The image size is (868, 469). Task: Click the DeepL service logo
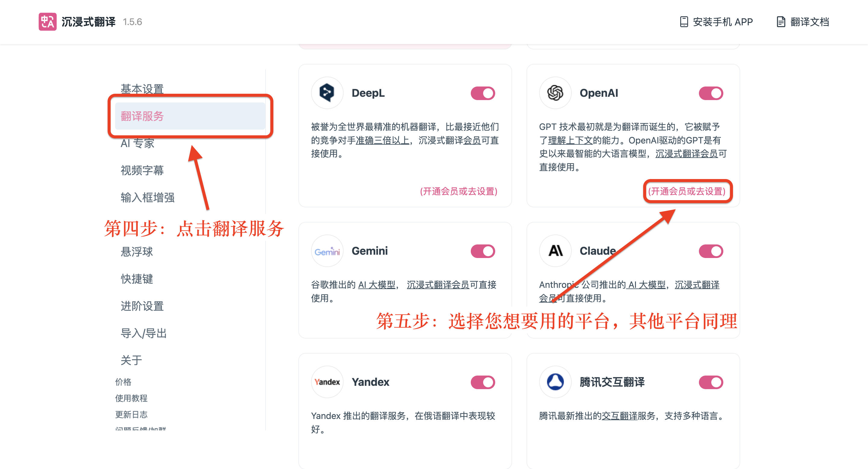pyautogui.click(x=327, y=93)
